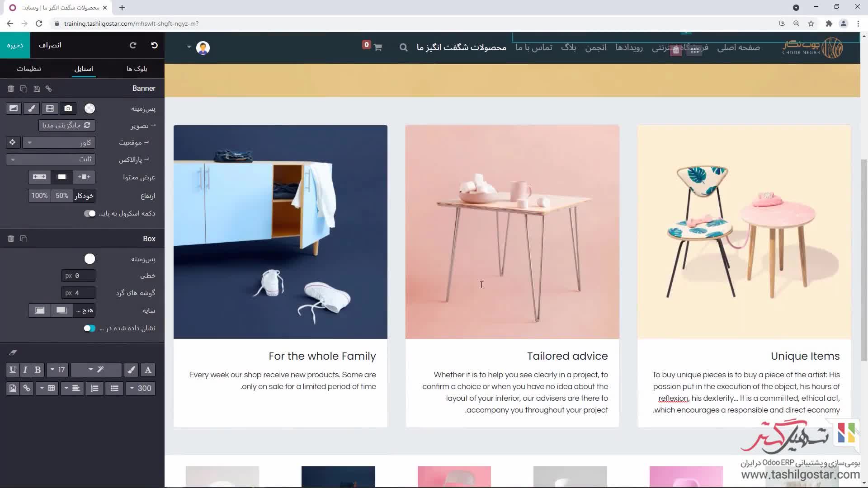Open the position dropdown showing کاور
The height and width of the screenshot is (488, 868).
[59, 143]
